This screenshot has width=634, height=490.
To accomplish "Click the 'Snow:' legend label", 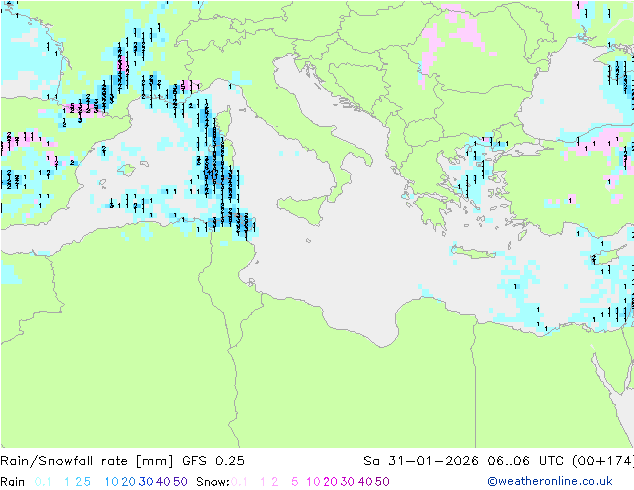I will 213,482.
